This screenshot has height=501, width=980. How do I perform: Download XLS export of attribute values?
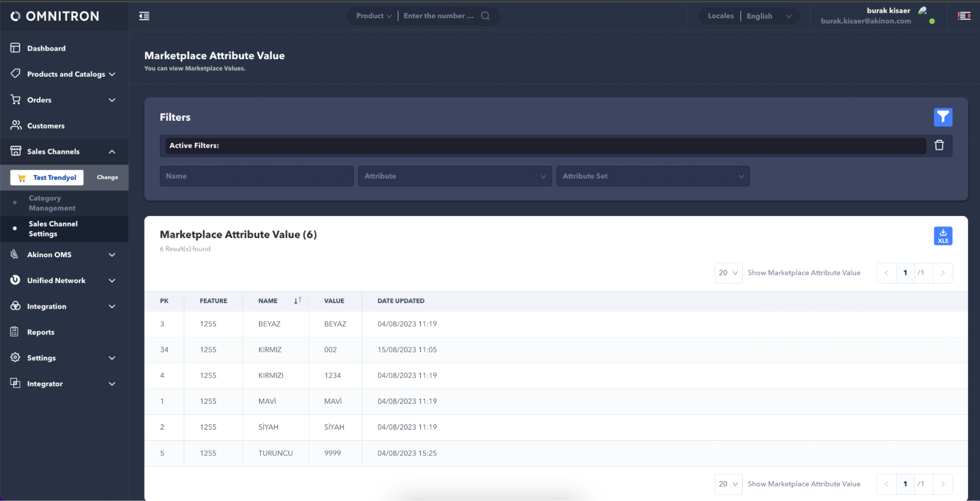(942, 236)
